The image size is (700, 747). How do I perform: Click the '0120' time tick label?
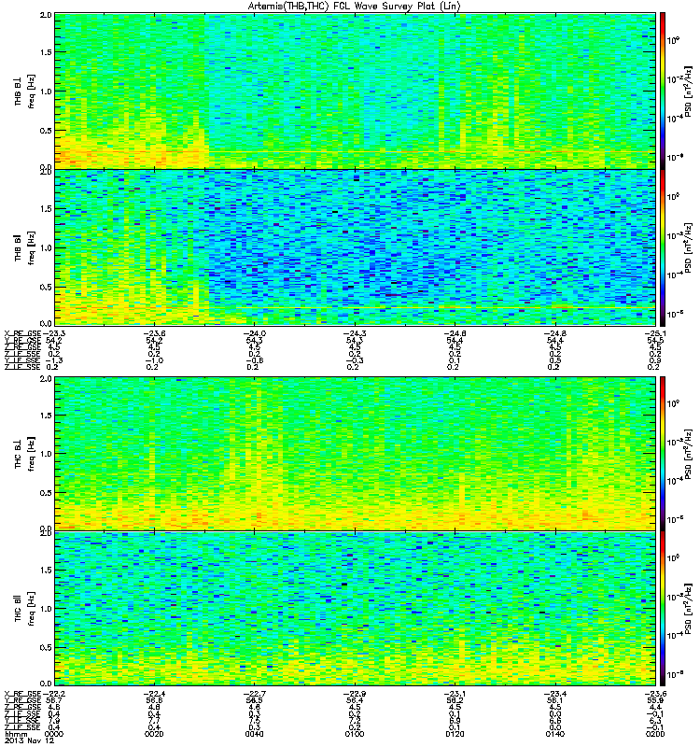tap(455, 734)
